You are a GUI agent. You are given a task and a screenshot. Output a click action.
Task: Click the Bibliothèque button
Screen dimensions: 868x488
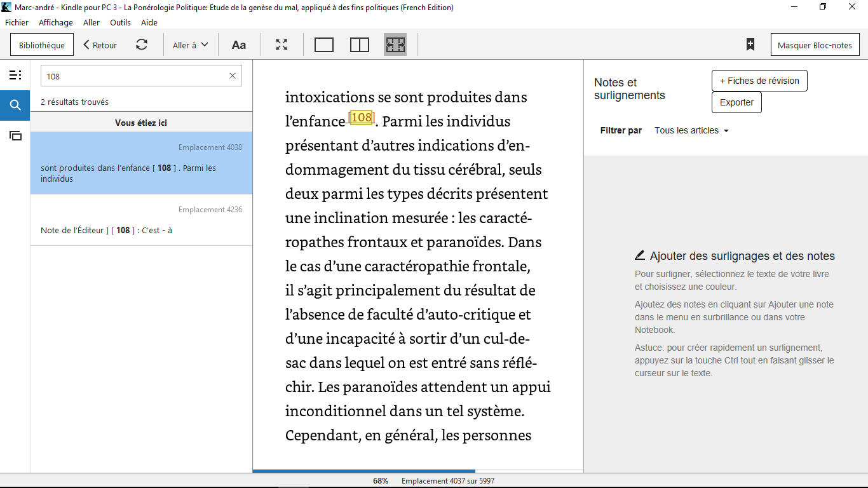click(42, 45)
